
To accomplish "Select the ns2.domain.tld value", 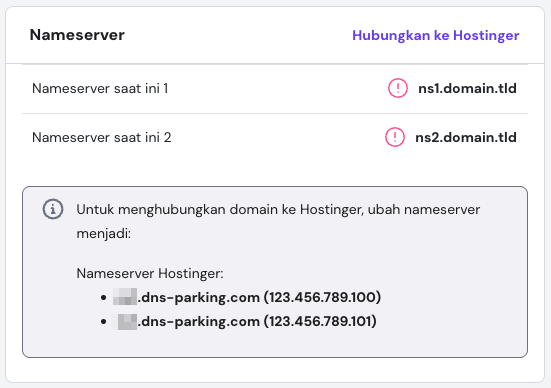I will click(x=466, y=137).
